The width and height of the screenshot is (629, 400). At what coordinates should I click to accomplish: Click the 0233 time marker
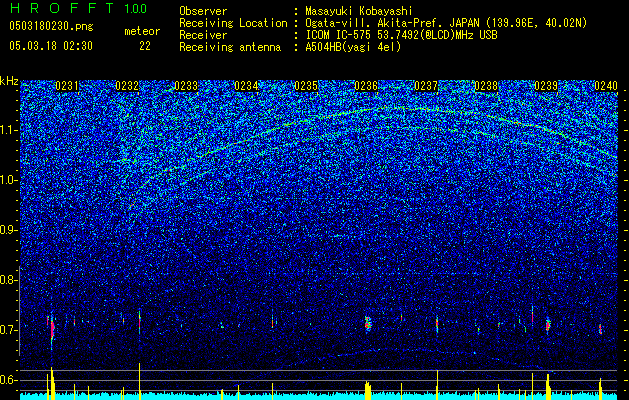click(x=186, y=86)
